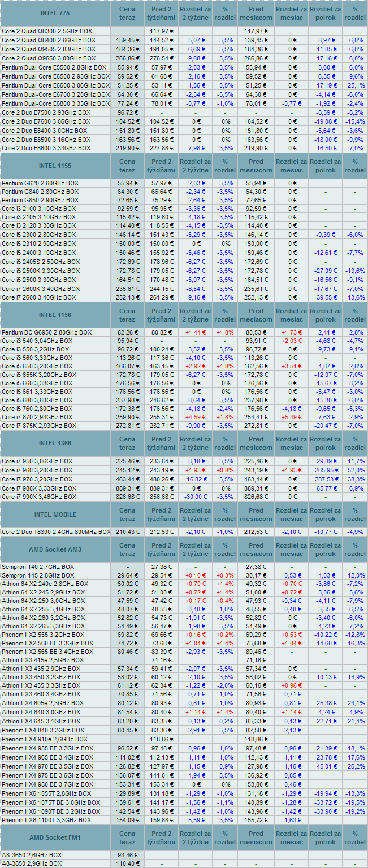Click the Core i7 990X 3,46GHz BOX name
The height and width of the screenshot is (868, 368).
click(39, 497)
